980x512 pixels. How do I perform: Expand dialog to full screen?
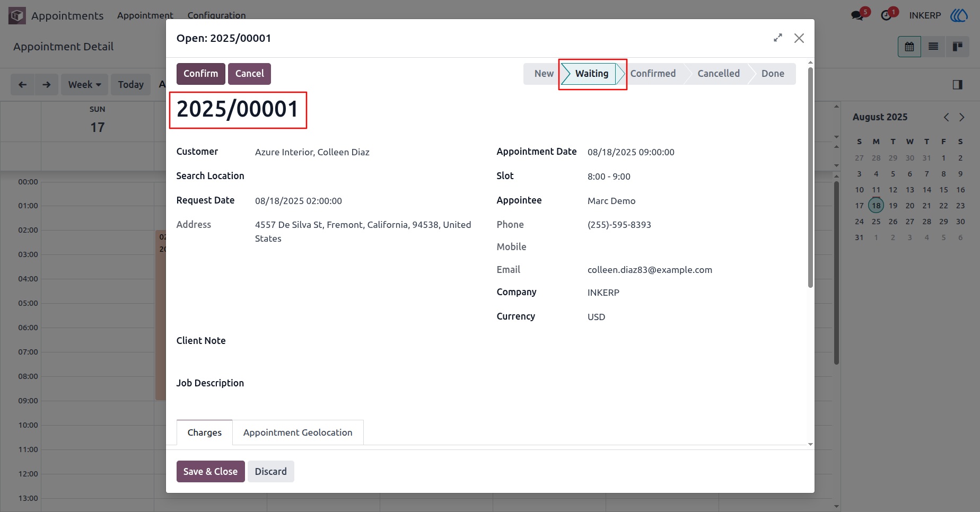point(778,38)
